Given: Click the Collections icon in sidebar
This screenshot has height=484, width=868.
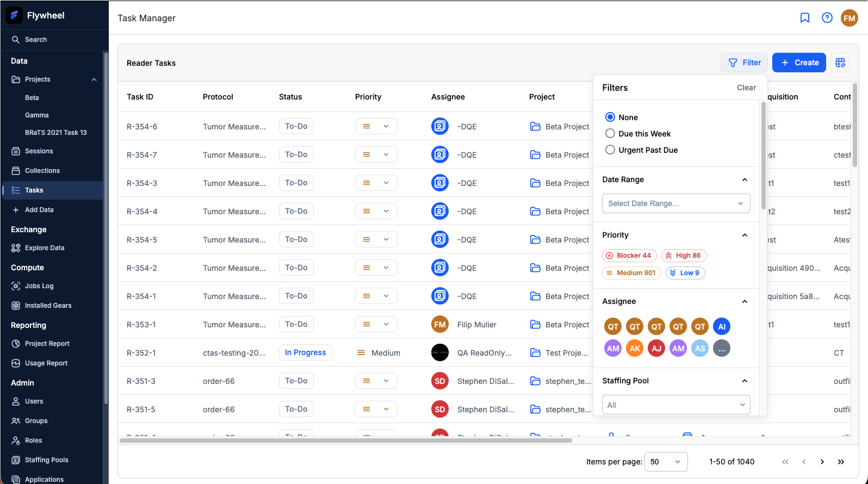Looking at the screenshot, I should pos(16,171).
